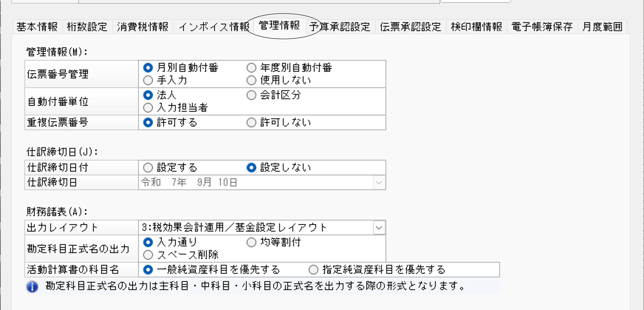Select 指定純資産科目を優先する option
644x310 pixels.
pos(313,270)
